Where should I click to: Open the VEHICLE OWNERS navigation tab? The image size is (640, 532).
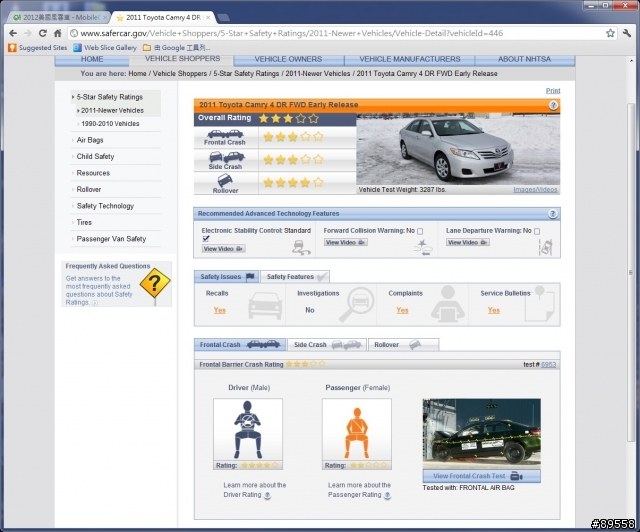coord(289,60)
